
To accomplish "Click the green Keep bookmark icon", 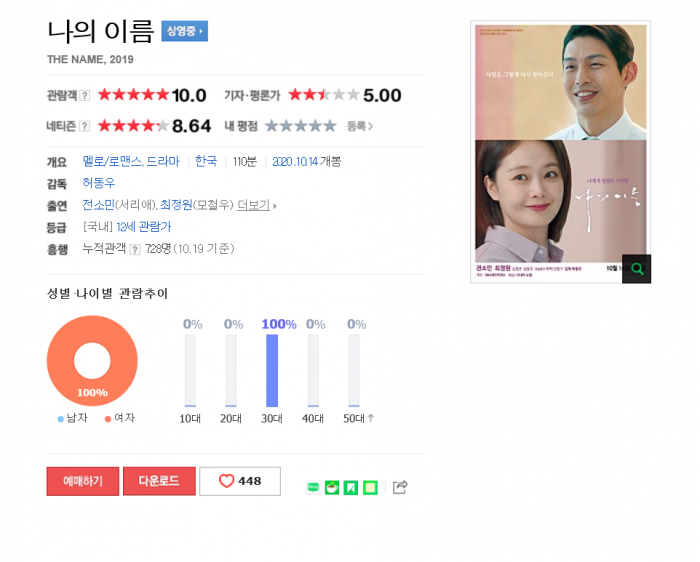I will click(x=351, y=487).
